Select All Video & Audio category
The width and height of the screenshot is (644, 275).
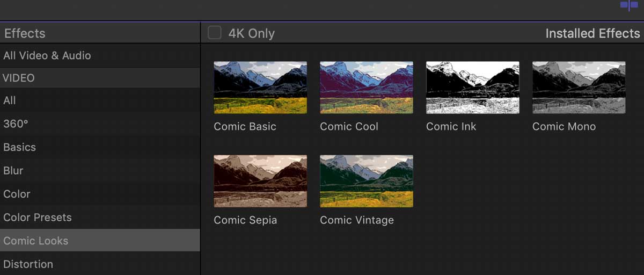100,55
